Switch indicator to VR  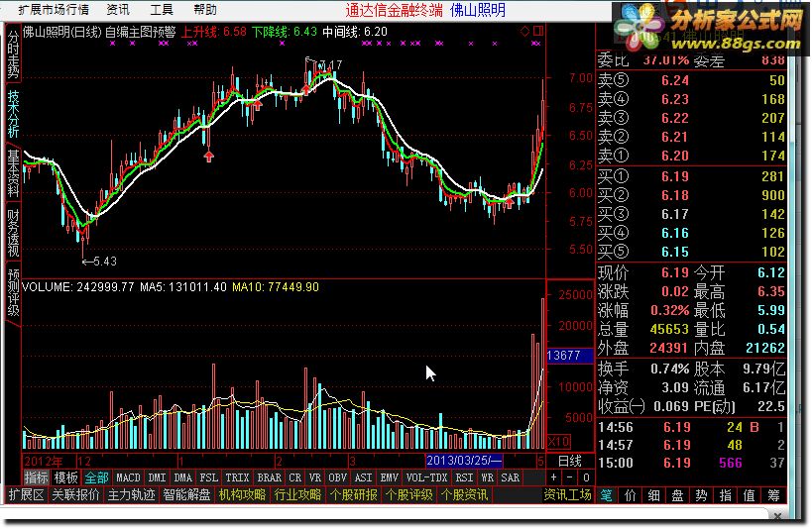click(315, 477)
